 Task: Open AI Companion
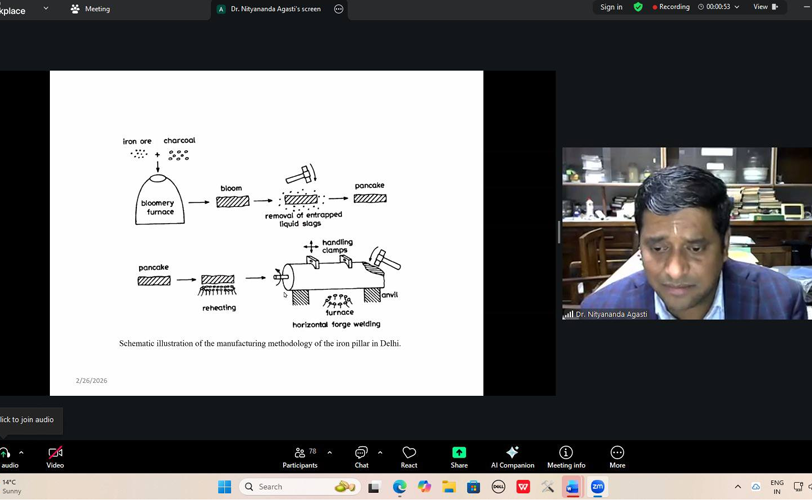click(x=512, y=457)
